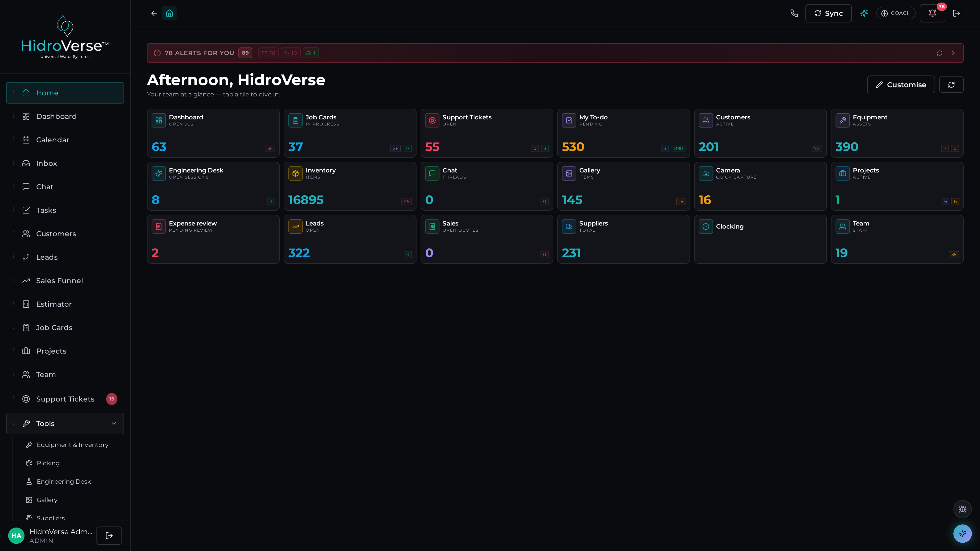The image size is (980, 551).
Task: Open Job Cards in the sidebar
Action: (x=65, y=327)
